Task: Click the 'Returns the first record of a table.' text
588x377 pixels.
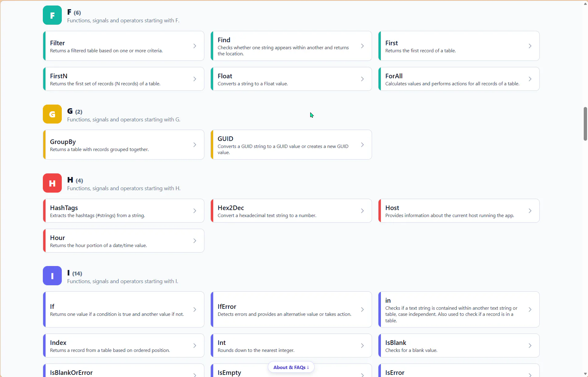Action: coord(420,51)
